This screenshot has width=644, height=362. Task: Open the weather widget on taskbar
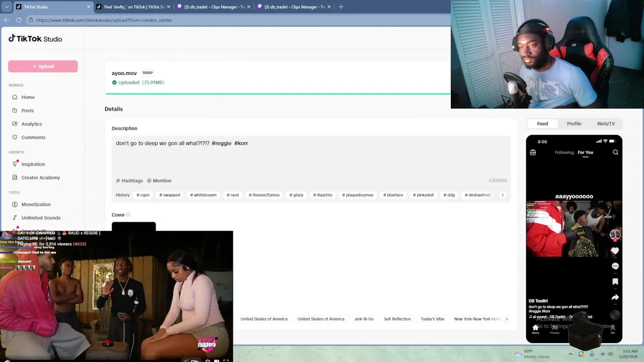pyautogui.click(x=531, y=354)
